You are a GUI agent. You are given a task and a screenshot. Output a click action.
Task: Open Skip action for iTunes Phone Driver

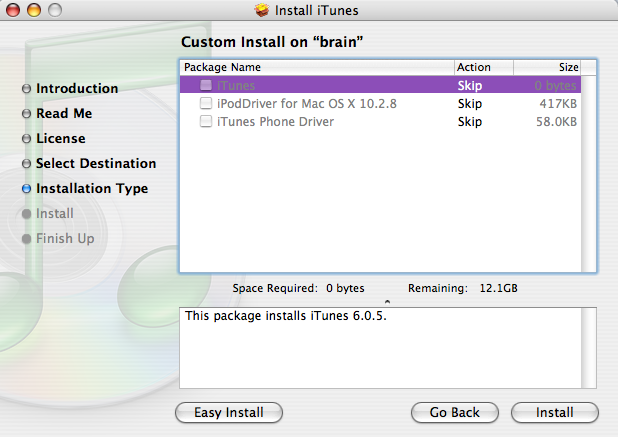point(470,122)
